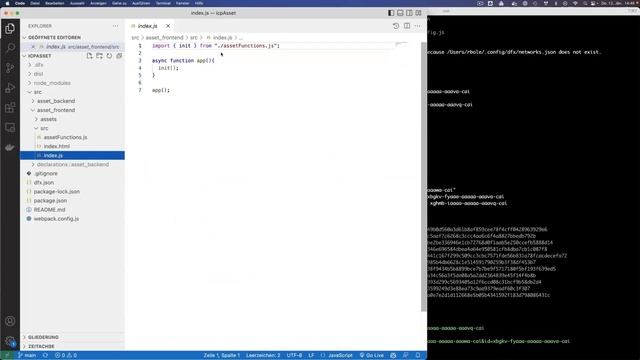Open the Source Control view
Screen dimensions: 640x360
coord(10,68)
